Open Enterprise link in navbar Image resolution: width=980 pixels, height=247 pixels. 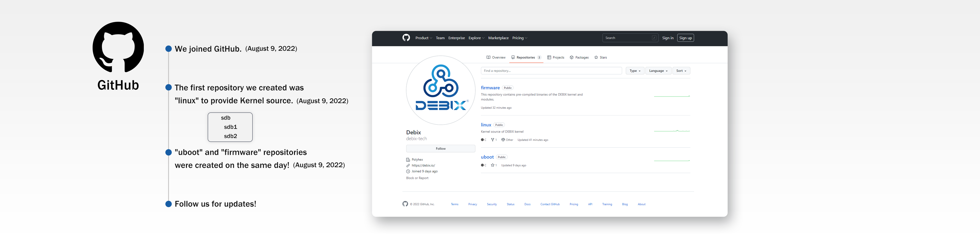coord(456,38)
